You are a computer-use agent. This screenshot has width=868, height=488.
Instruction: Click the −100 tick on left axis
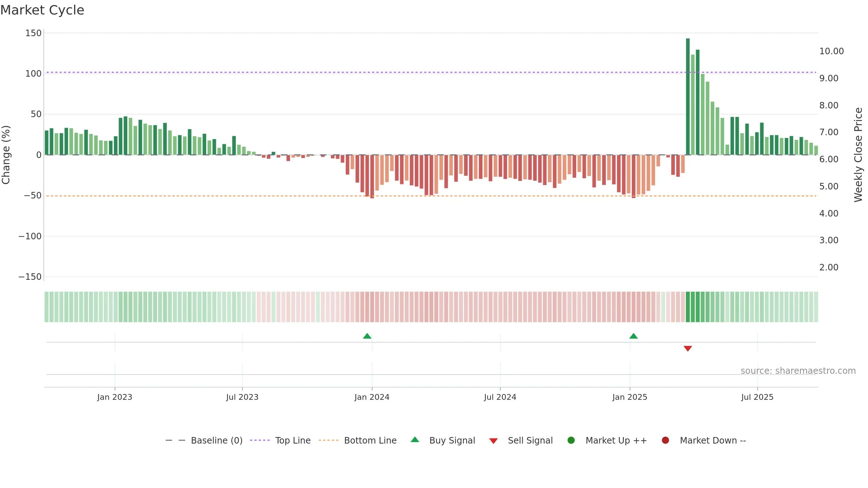click(30, 236)
